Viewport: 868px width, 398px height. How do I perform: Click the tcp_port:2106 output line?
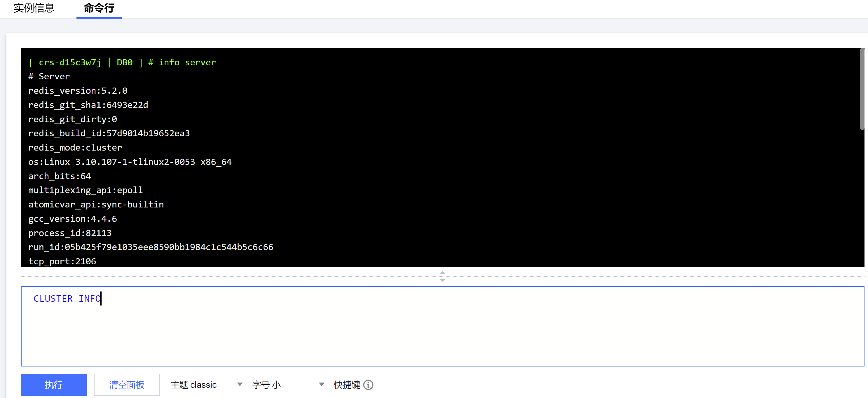[62, 261]
